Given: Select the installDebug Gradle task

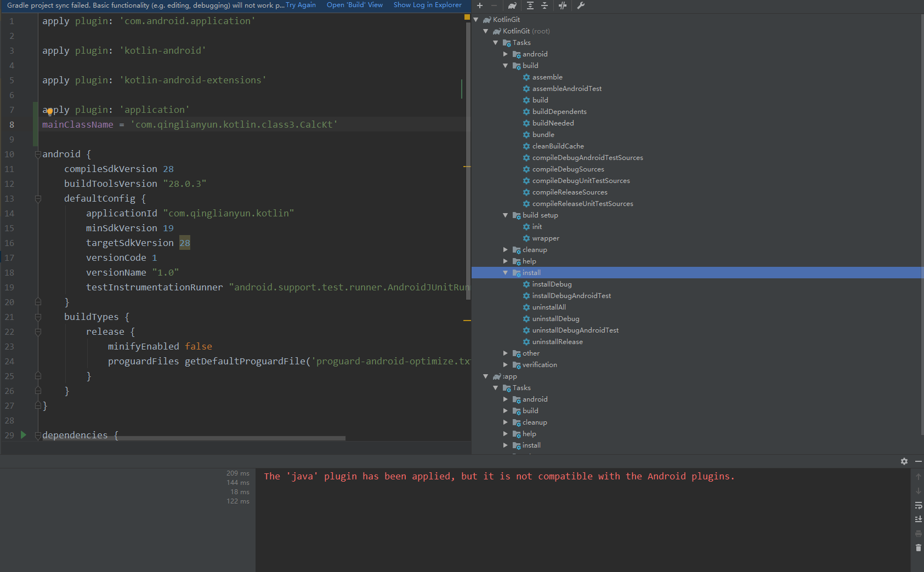Looking at the screenshot, I should point(552,284).
